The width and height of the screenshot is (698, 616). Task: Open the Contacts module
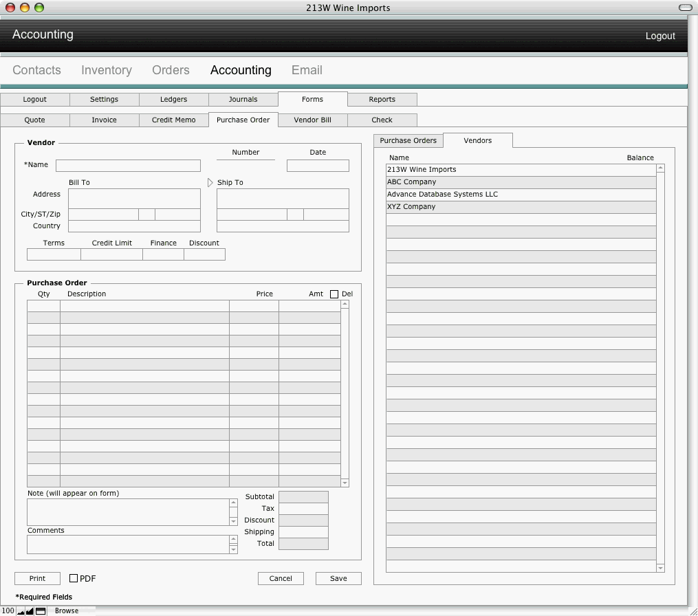[x=36, y=70]
